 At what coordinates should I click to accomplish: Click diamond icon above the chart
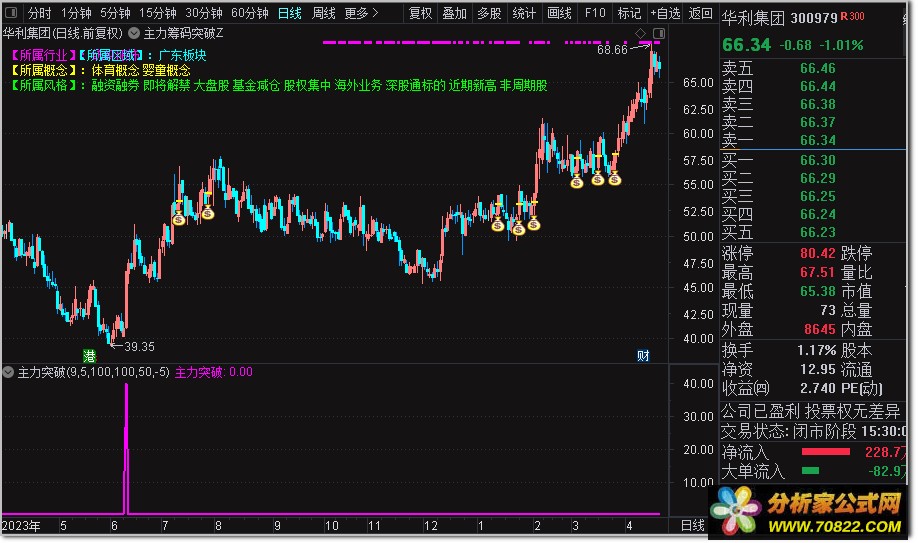640,33
